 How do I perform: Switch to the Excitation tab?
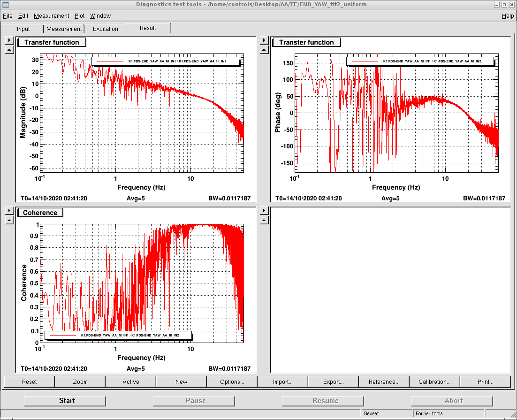click(106, 29)
